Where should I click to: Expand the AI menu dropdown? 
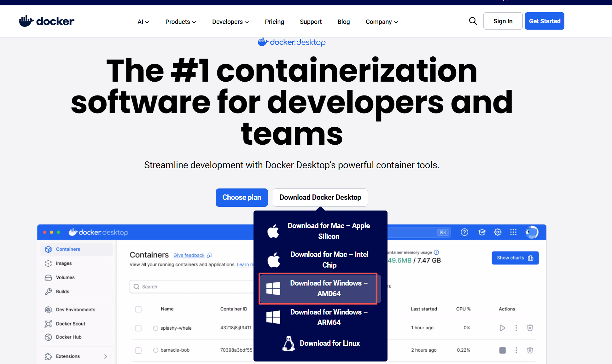click(143, 22)
